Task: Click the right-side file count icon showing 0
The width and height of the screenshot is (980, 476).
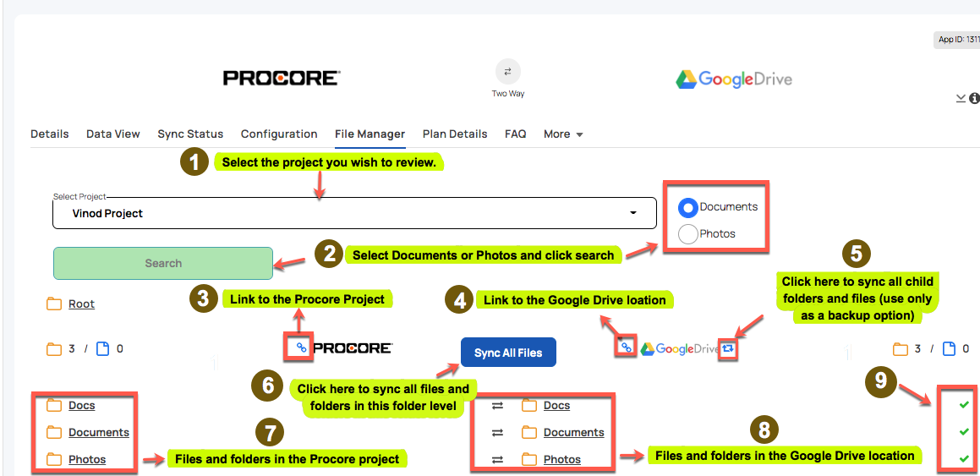Action: click(949, 348)
